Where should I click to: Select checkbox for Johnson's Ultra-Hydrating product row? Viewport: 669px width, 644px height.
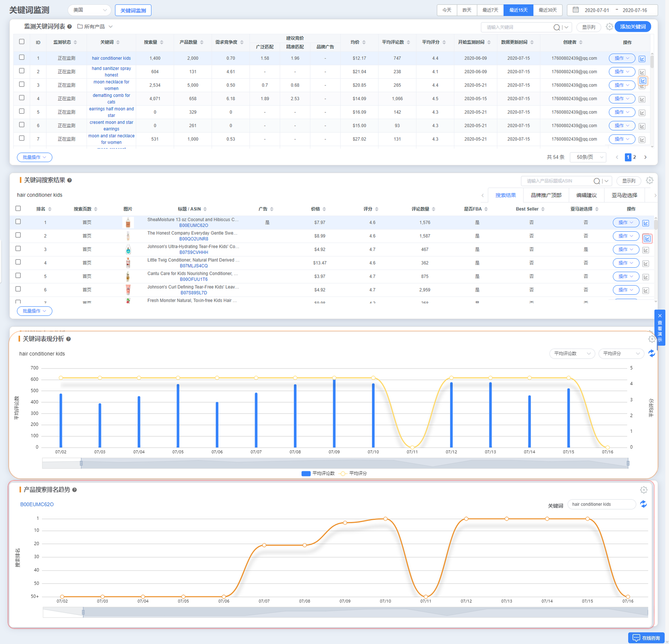click(x=18, y=249)
